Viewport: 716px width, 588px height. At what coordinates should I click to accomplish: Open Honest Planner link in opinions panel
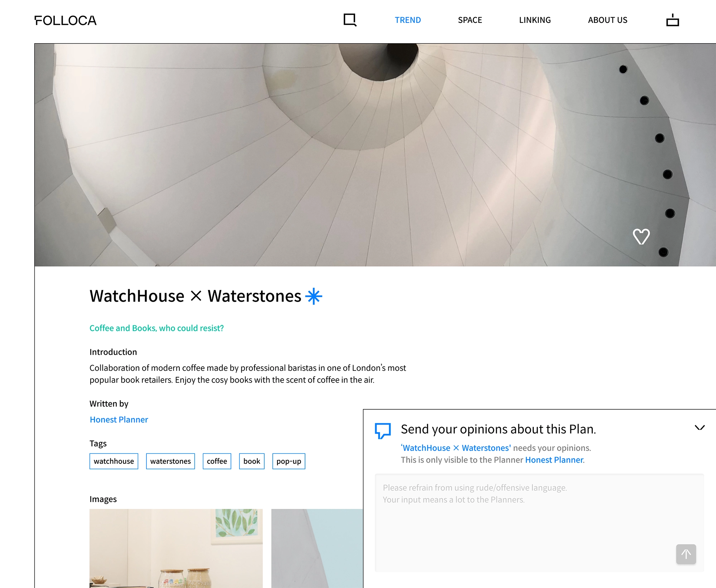pos(554,460)
